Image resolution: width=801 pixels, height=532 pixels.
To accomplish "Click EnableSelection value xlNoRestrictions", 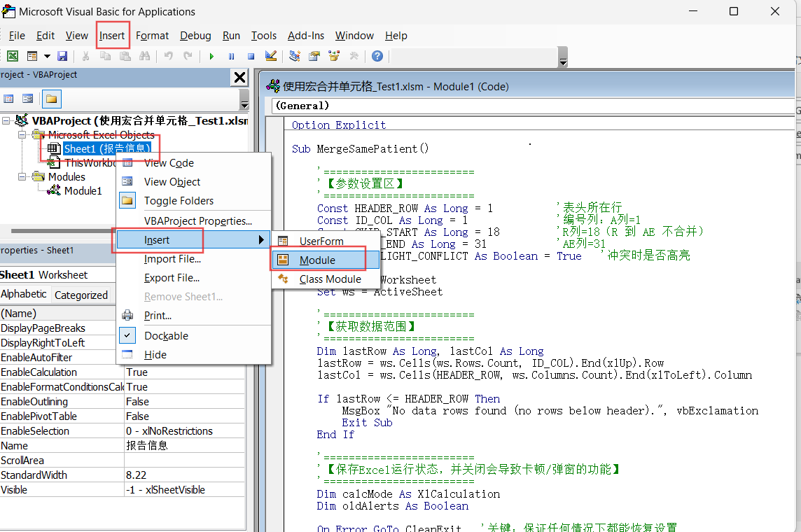I will (x=184, y=431).
